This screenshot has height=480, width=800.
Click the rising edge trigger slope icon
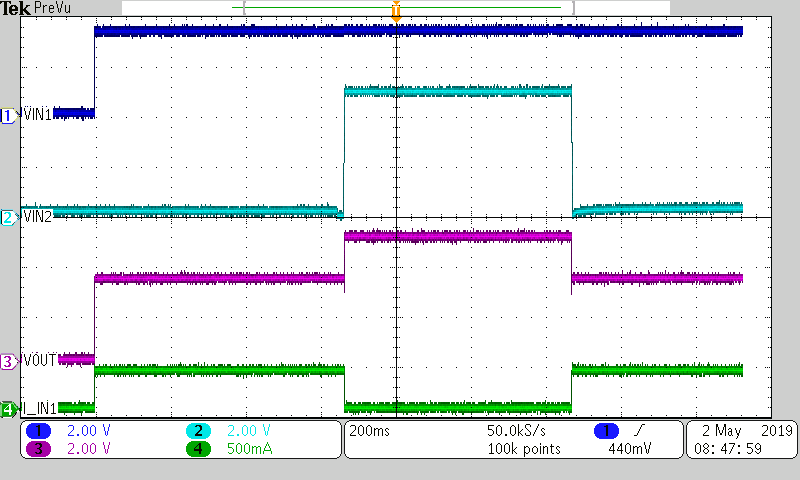tap(638, 431)
